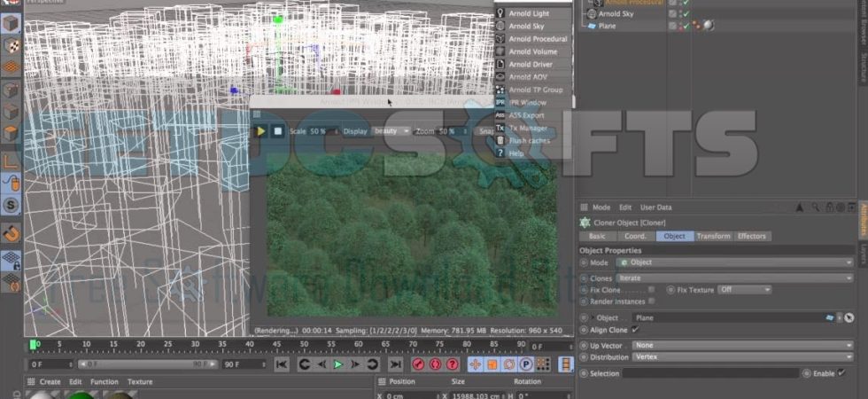Viewport: 868px width, 399px height.
Task: Switch to the Effectors tab
Action: coord(752,236)
